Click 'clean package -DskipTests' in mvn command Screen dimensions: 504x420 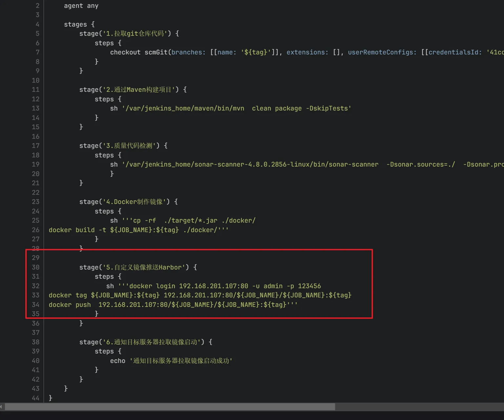pos(301,108)
